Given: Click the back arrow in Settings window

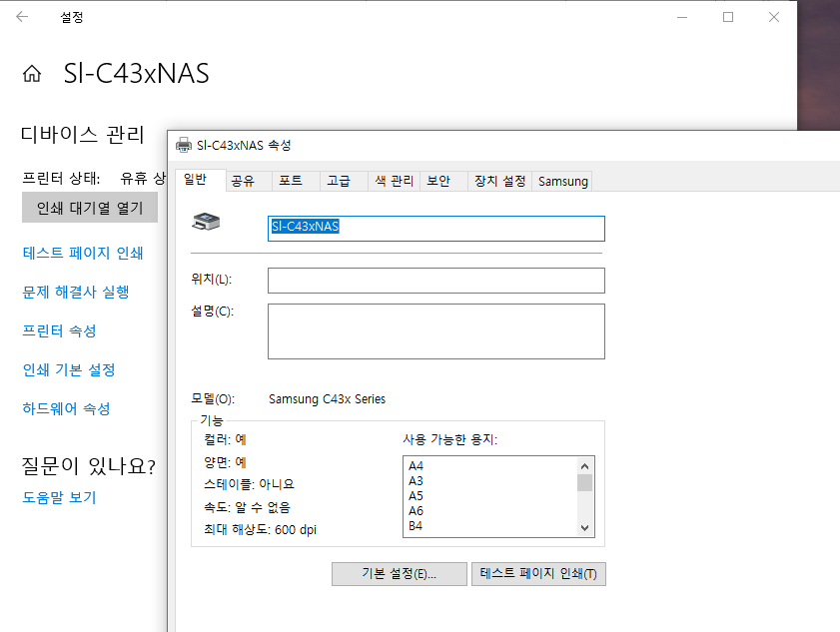Looking at the screenshot, I should pos(22,17).
